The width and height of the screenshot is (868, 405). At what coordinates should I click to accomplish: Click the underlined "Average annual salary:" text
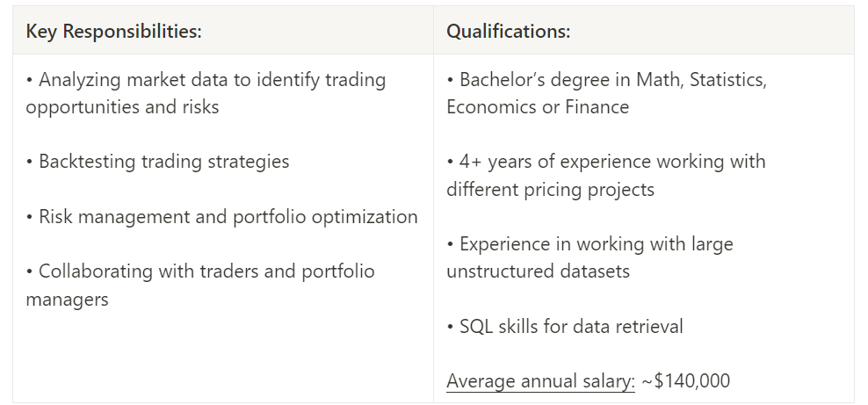pyautogui.click(x=540, y=381)
